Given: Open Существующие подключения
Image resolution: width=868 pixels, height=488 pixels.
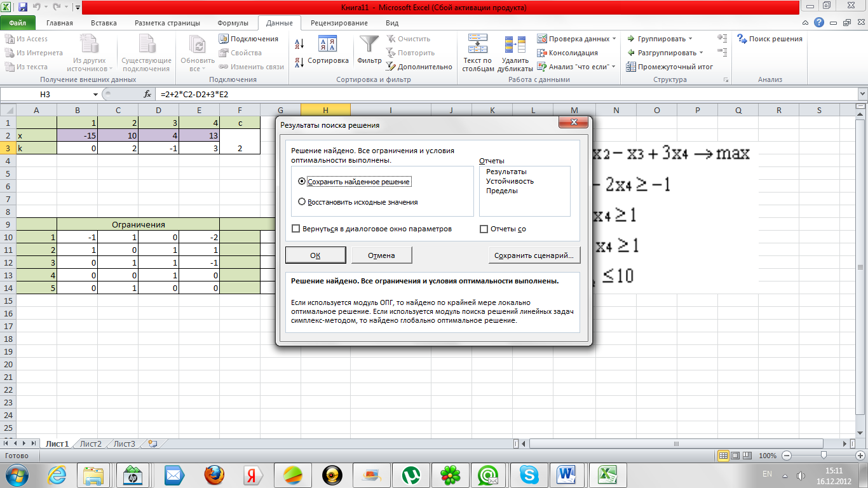Looking at the screenshot, I should [147, 53].
